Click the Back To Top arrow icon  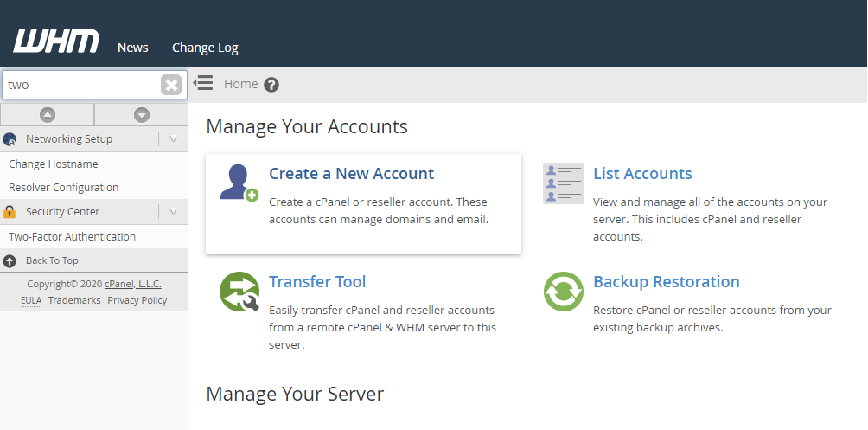[10, 260]
